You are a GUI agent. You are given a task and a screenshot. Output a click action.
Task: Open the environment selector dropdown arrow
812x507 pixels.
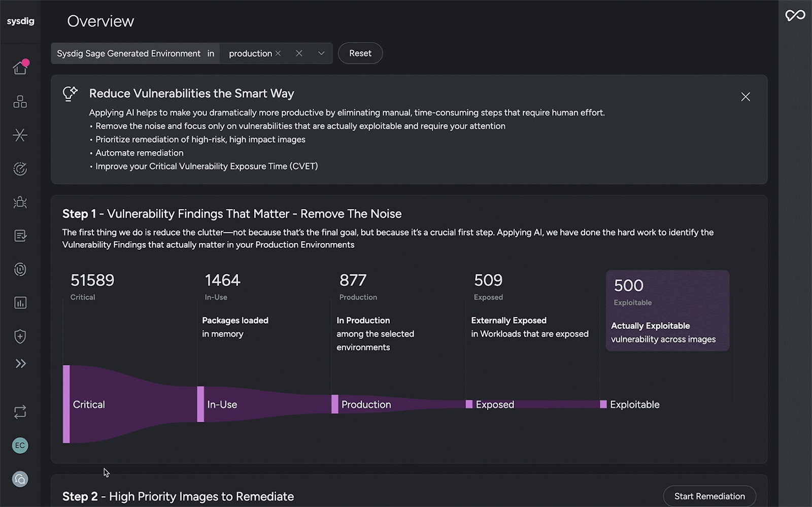(x=321, y=53)
